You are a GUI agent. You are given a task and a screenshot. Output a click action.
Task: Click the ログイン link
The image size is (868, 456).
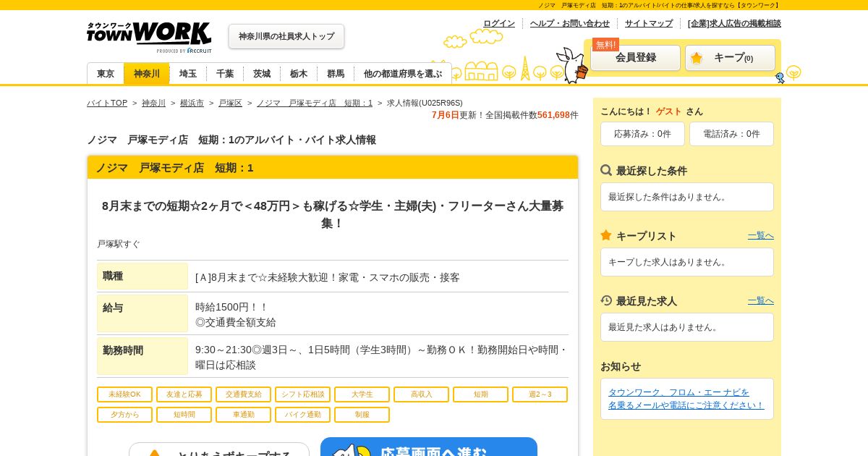coord(499,23)
